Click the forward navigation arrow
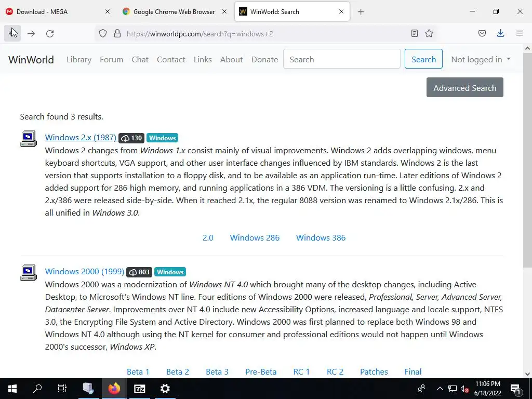 point(31,34)
